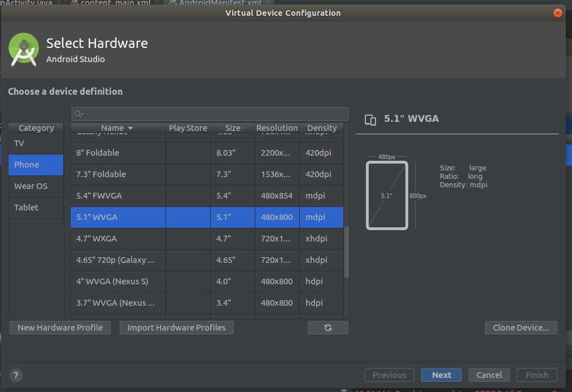Click the device icon beside 5.1" WVGA title

(370, 120)
